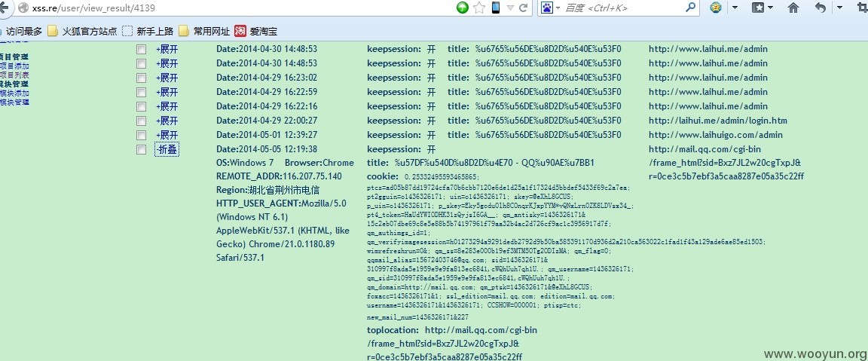868x361 pixels.
Task: Go to the home page icon
Action: [793, 8]
